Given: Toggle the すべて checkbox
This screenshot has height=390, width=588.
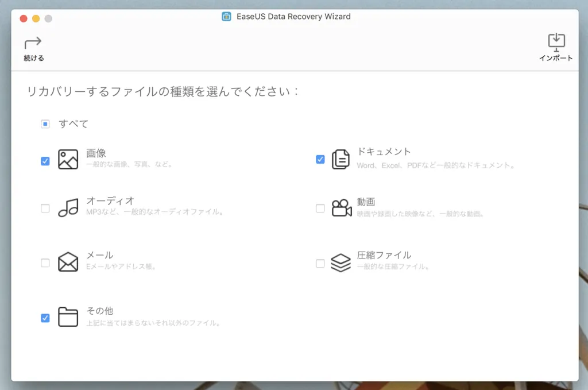Looking at the screenshot, I should point(45,123).
